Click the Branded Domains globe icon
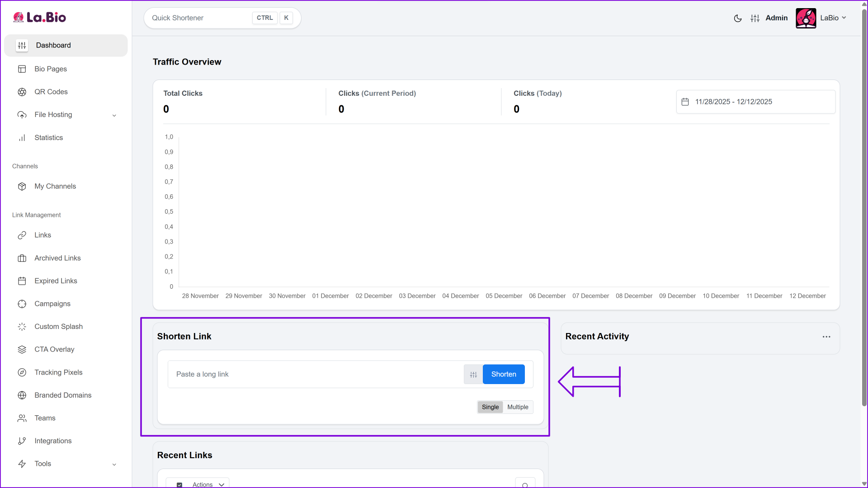Viewport: 868px width, 488px height. click(x=22, y=395)
